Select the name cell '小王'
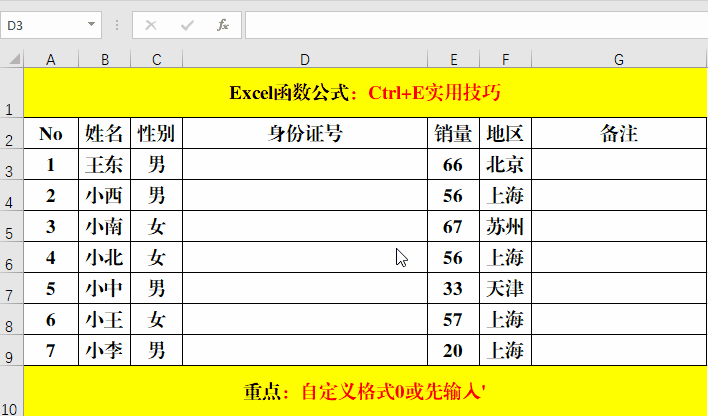Screen dimensions: 708x416 [x=105, y=319]
